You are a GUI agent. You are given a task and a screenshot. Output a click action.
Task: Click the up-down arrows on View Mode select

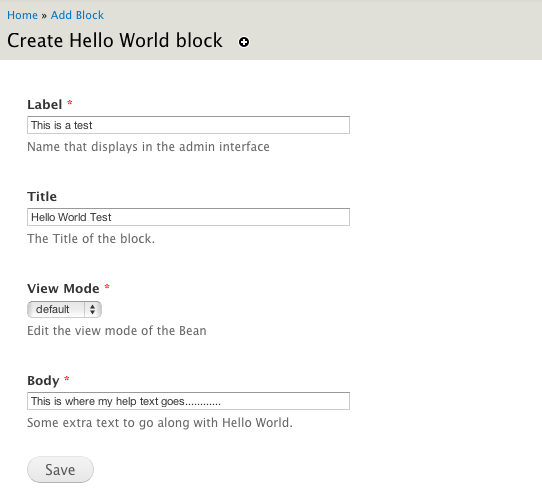point(92,309)
